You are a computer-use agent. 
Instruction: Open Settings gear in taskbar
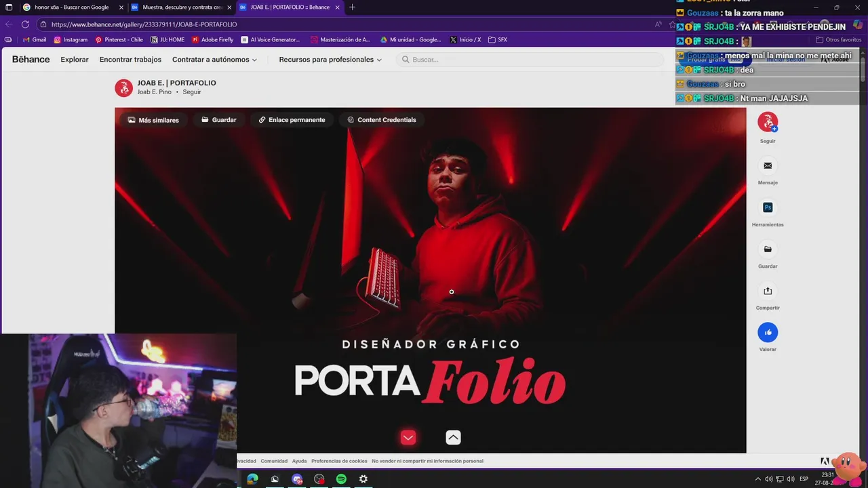(363, 479)
